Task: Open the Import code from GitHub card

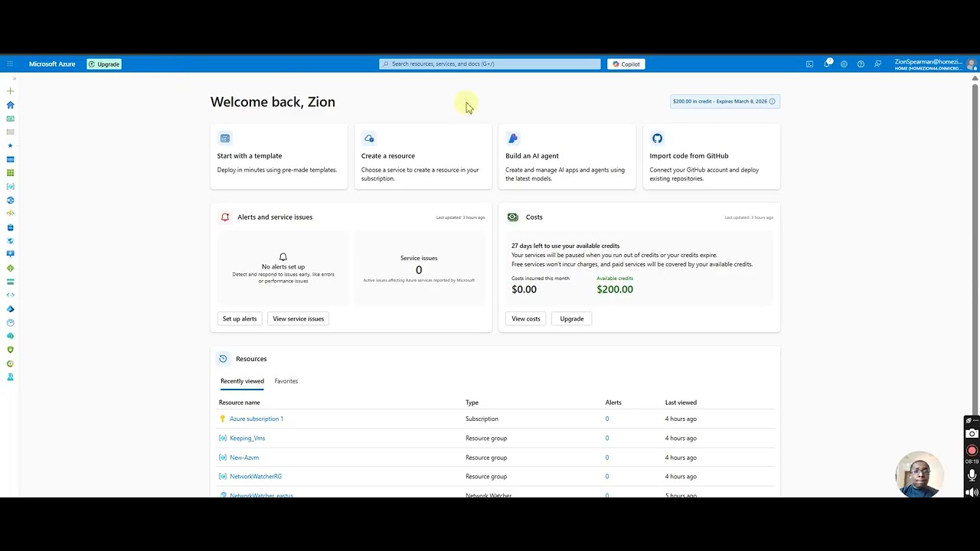Action: tap(711, 156)
